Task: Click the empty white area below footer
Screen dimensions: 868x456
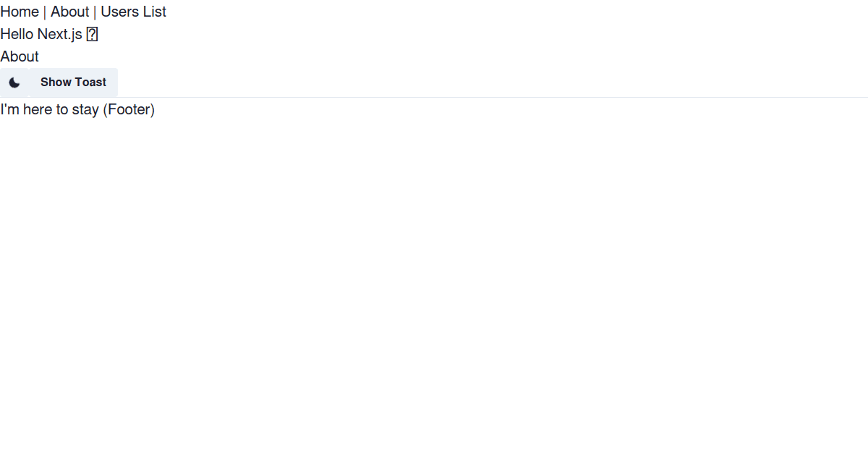Action: click(x=434, y=290)
